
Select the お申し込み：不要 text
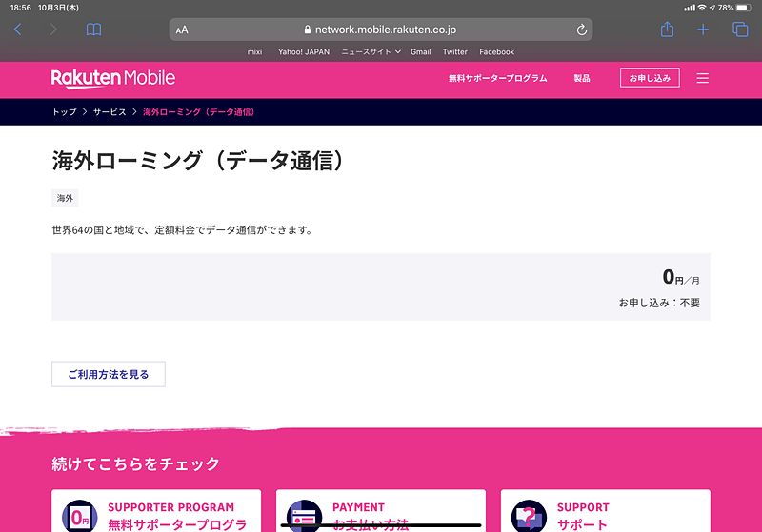659,303
